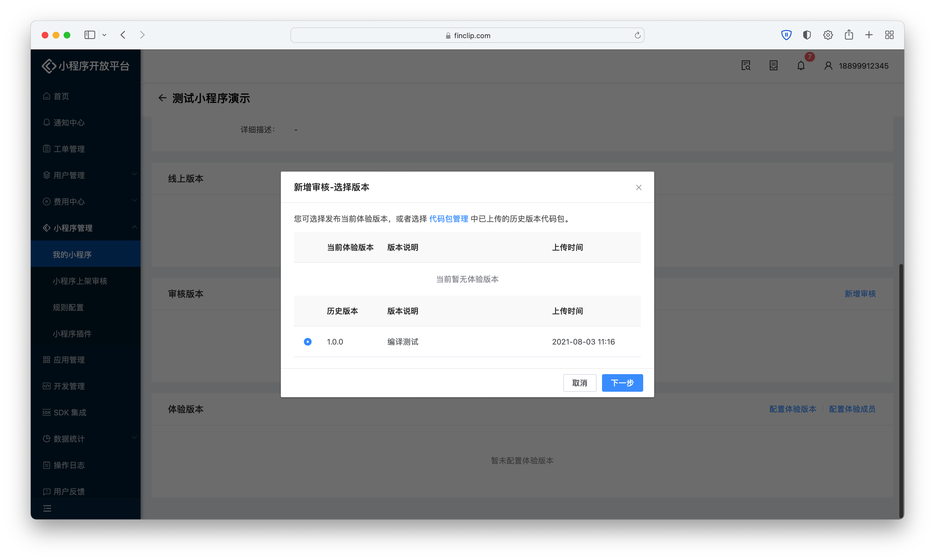Open 通知中心 in the sidebar
The image size is (935, 560).
(x=86, y=123)
